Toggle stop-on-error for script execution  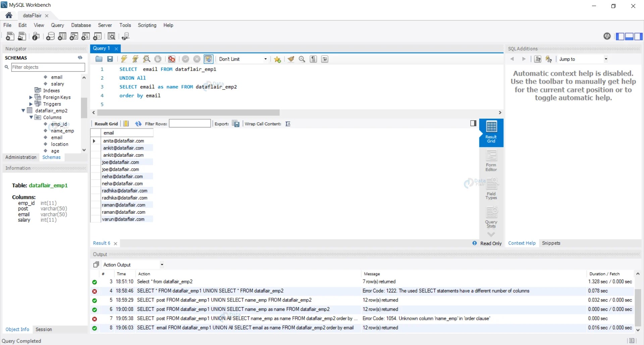click(x=172, y=59)
